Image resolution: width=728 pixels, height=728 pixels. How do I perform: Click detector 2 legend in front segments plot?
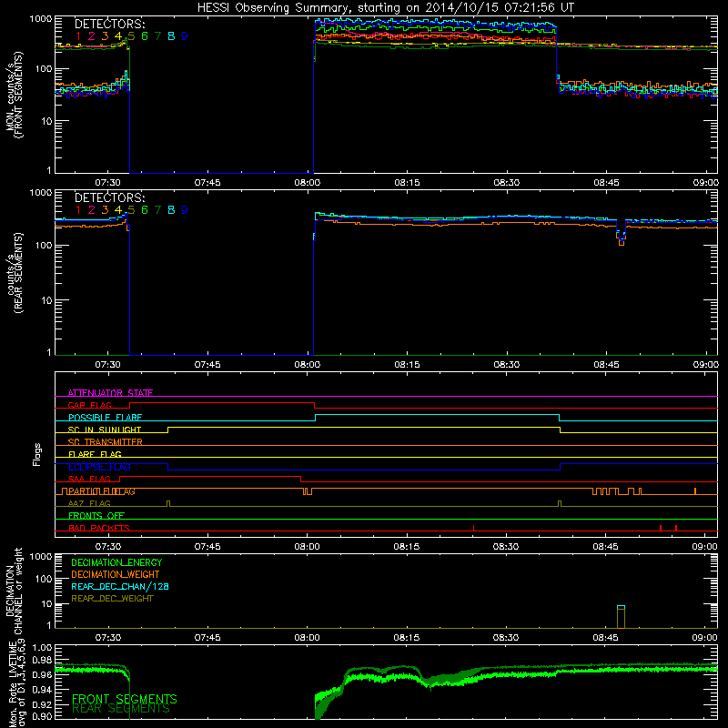[92, 36]
